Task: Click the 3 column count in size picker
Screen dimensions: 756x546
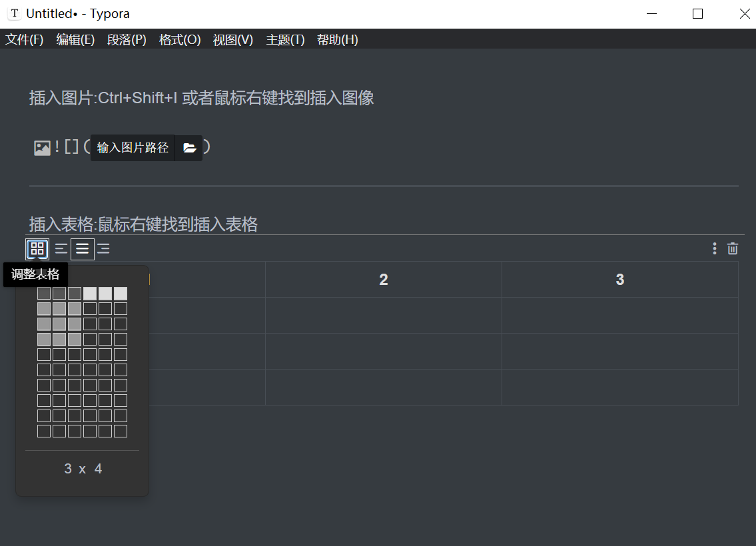Action: (68, 469)
